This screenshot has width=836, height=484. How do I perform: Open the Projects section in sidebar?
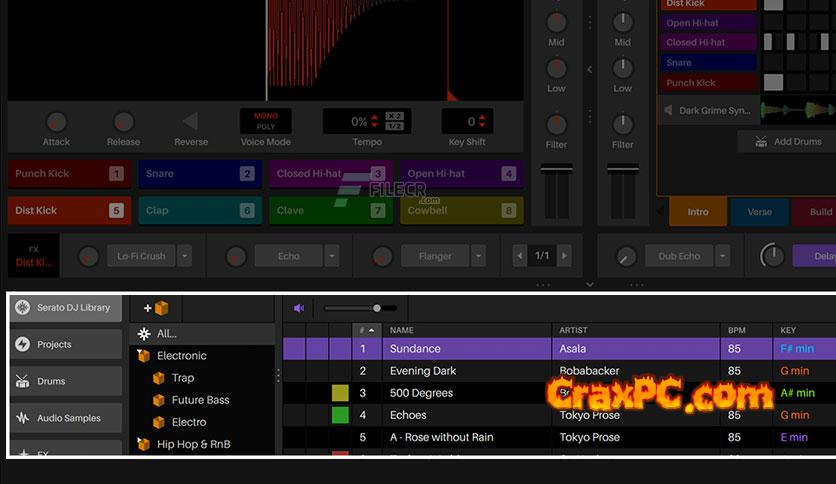click(66, 344)
